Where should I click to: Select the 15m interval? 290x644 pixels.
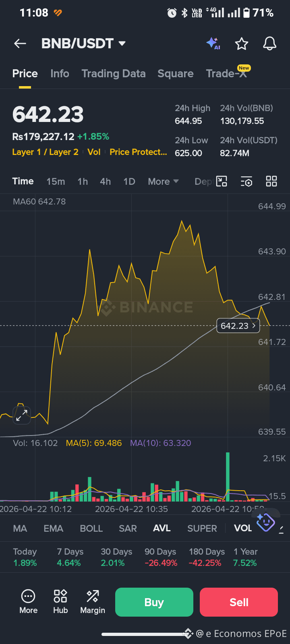point(56,182)
